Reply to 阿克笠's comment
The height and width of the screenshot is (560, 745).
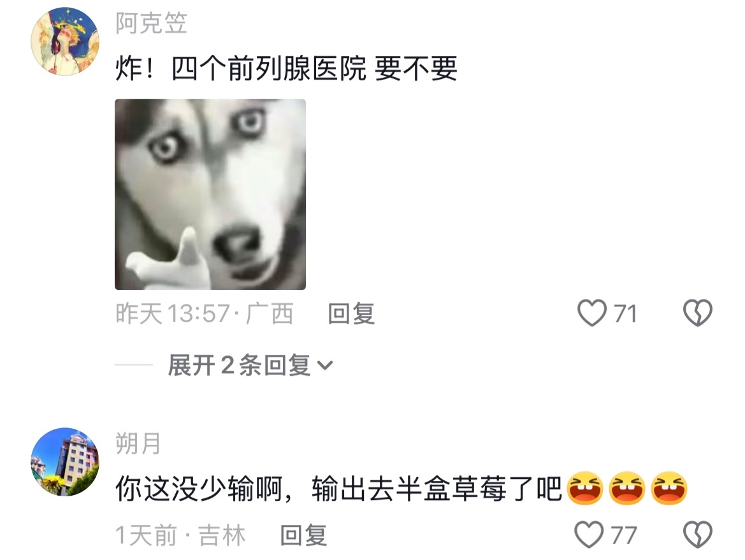[351, 313]
